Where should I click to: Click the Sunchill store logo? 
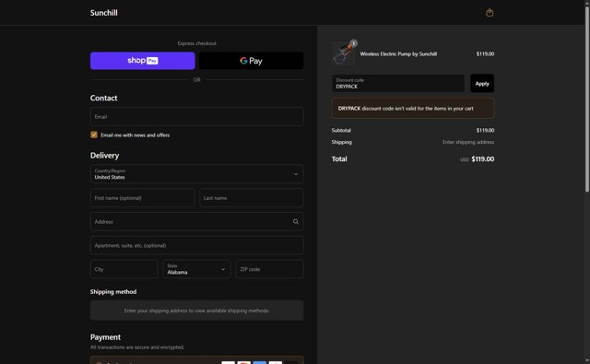(104, 13)
